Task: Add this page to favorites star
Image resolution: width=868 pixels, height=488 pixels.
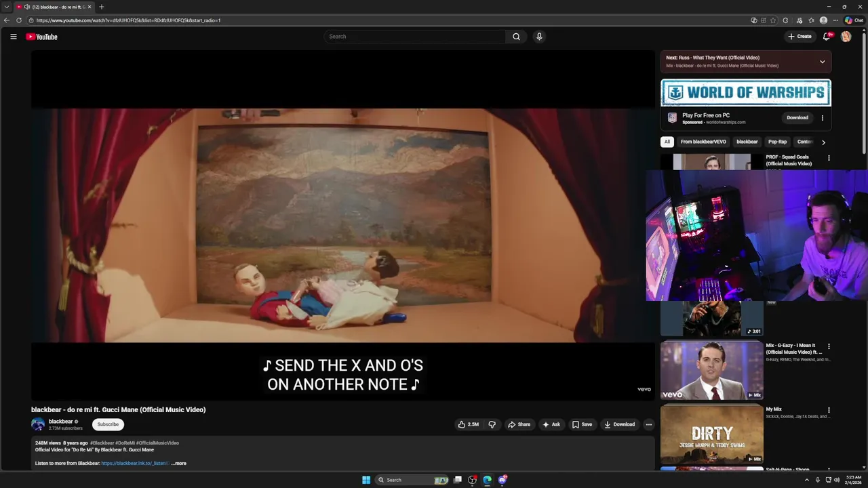Action: (773, 20)
